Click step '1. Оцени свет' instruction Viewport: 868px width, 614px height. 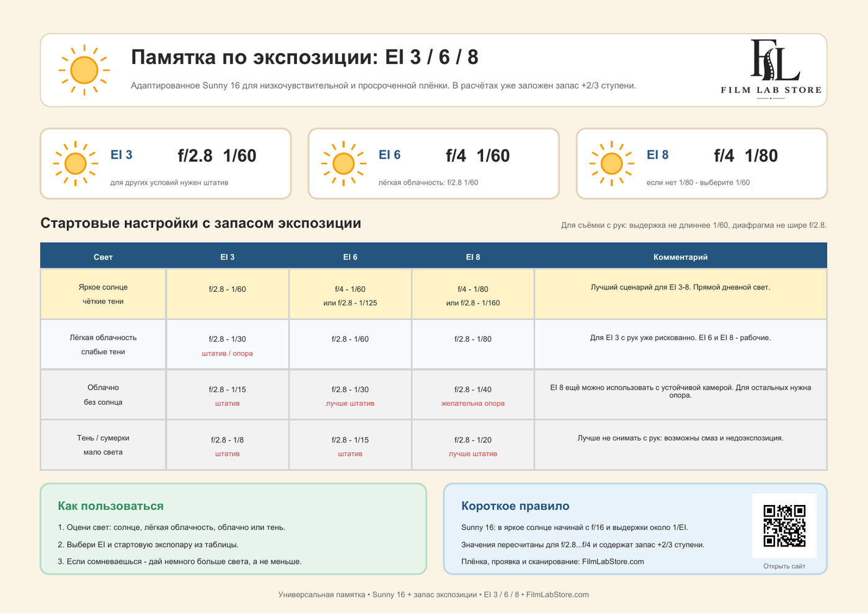(x=172, y=528)
